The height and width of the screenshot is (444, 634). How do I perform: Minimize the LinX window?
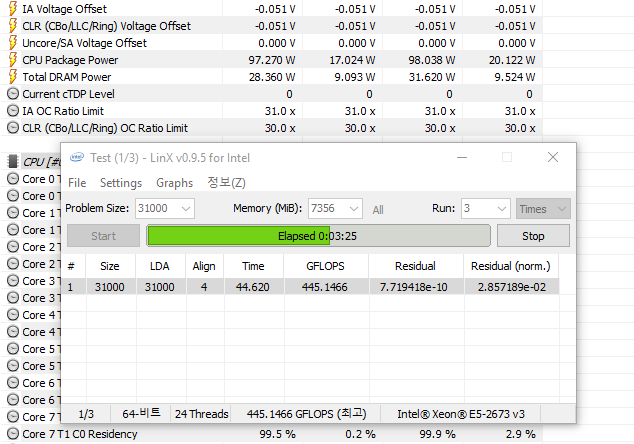462,157
